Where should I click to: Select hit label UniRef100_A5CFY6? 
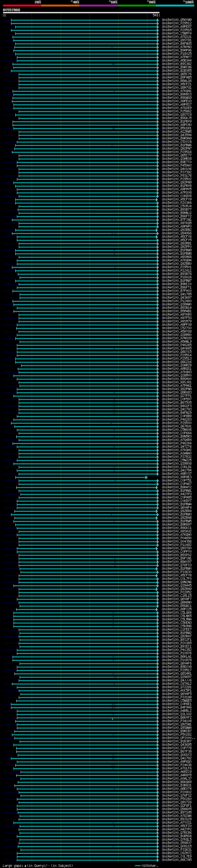pos(177,236)
